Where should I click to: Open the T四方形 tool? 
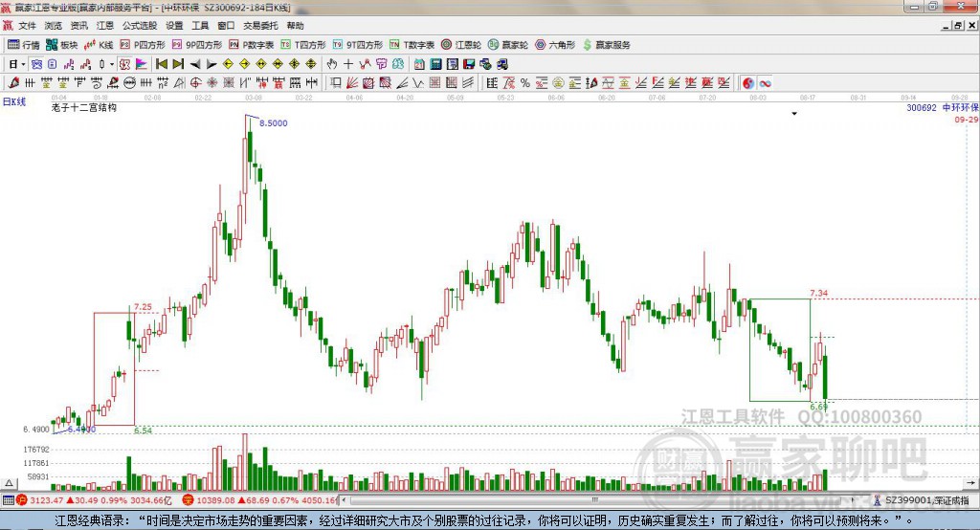303,45
